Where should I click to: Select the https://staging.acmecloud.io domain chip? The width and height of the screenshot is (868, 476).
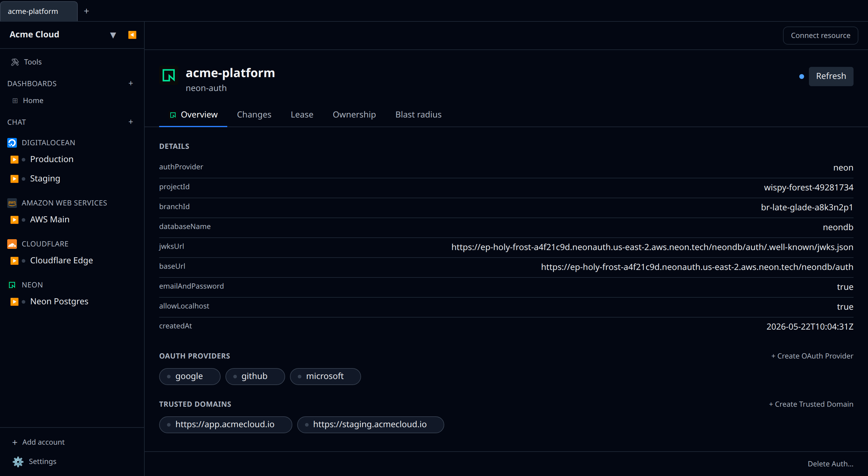point(370,424)
